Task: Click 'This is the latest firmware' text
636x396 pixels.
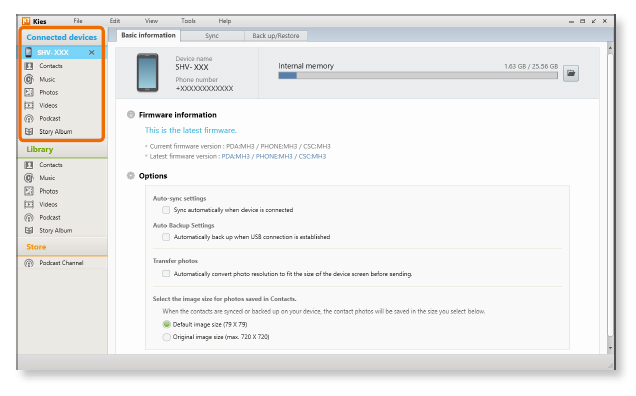Action: click(x=191, y=130)
